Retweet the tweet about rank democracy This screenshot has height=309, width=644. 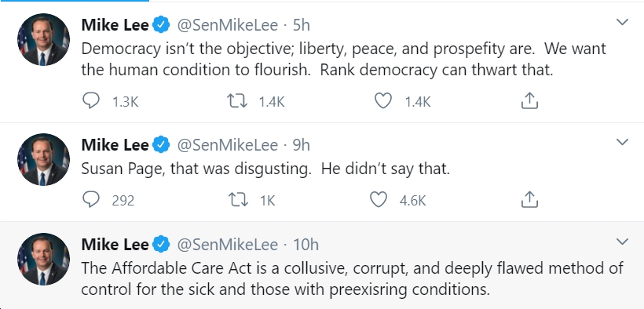click(237, 100)
